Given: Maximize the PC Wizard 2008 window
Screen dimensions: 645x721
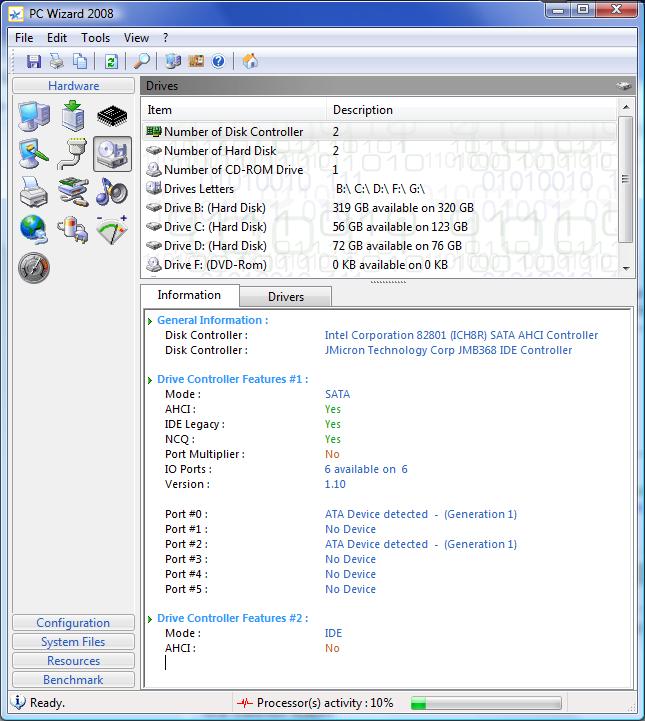Looking at the screenshot, I should pyautogui.click(x=583, y=10).
